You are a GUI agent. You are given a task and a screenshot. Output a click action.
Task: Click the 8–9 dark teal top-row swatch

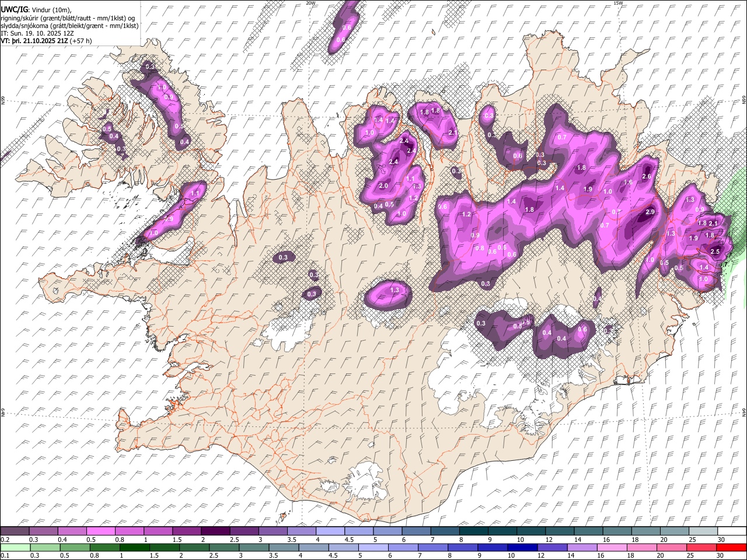click(x=473, y=531)
